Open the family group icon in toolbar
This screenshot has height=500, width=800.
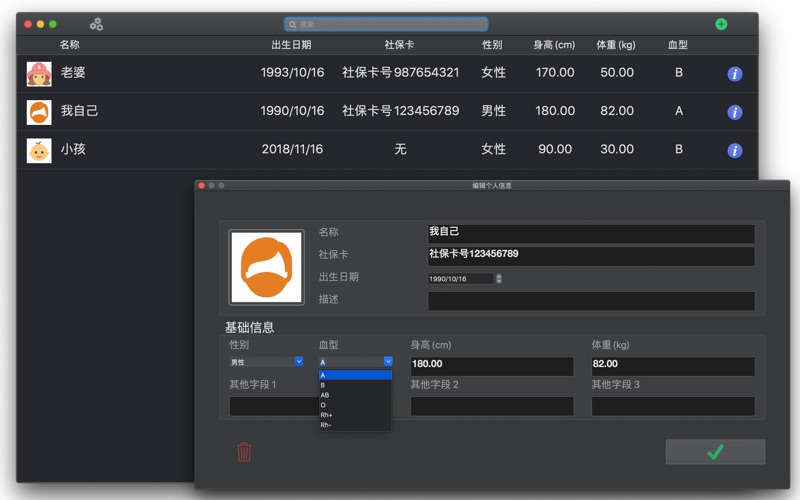pyautogui.click(x=96, y=24)
